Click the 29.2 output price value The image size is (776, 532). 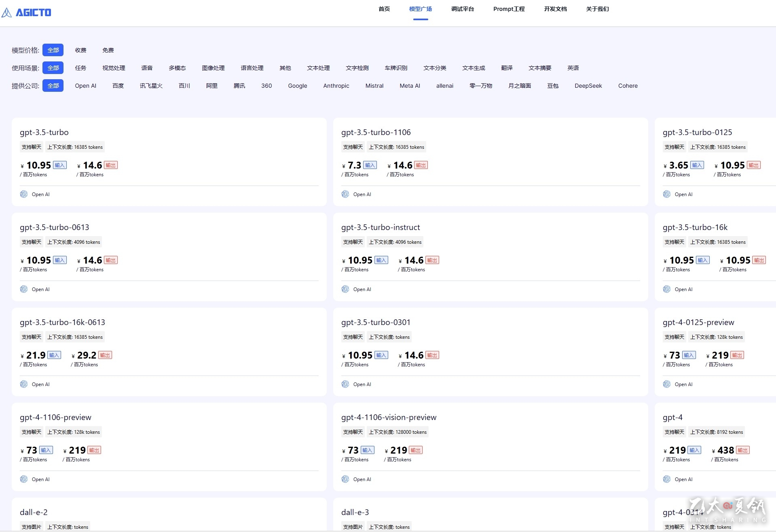[x=87, y=355]
